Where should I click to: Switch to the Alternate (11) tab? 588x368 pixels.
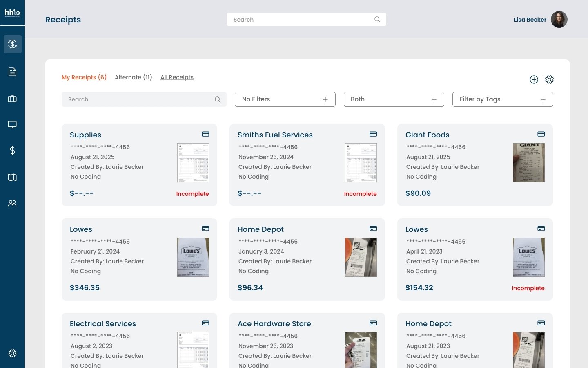pyautogui.click(x=133, y=77)
